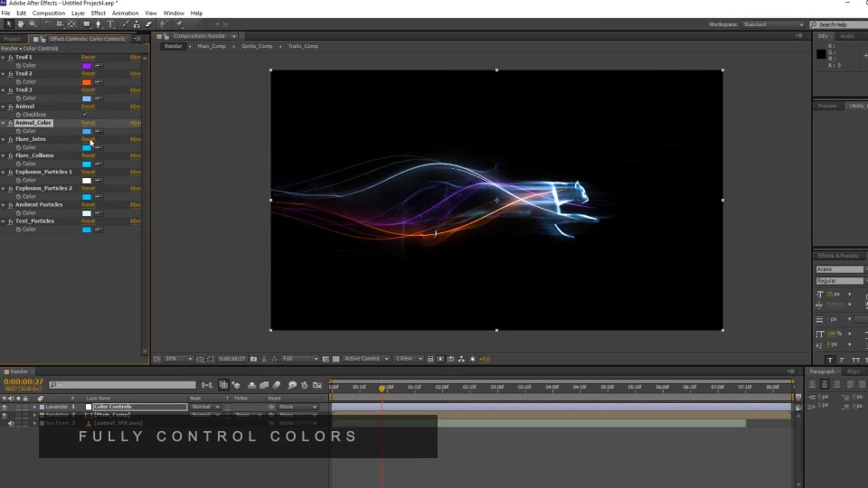This screenshot has height=488, width=868.
Task: Mute the animal_SFX audio layer
Action: click(x=11, y=423)
